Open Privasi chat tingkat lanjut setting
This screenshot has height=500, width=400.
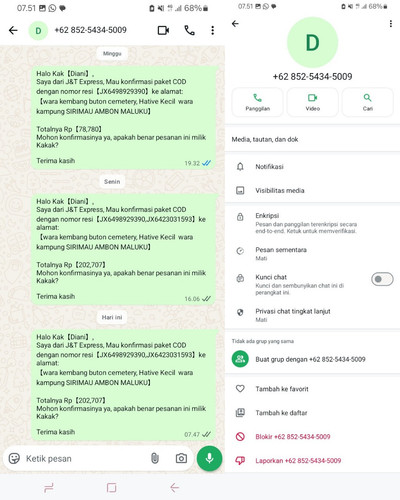[312, 315]
